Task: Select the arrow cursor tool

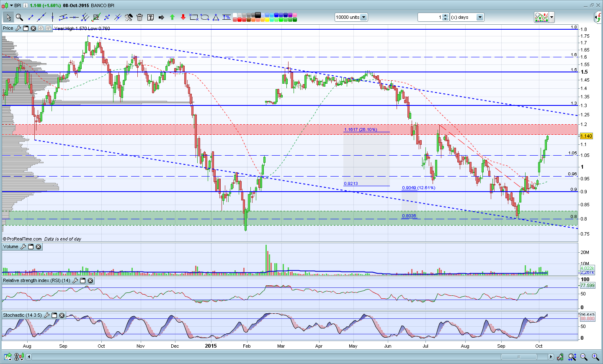Action: click(x=8, y=17)
